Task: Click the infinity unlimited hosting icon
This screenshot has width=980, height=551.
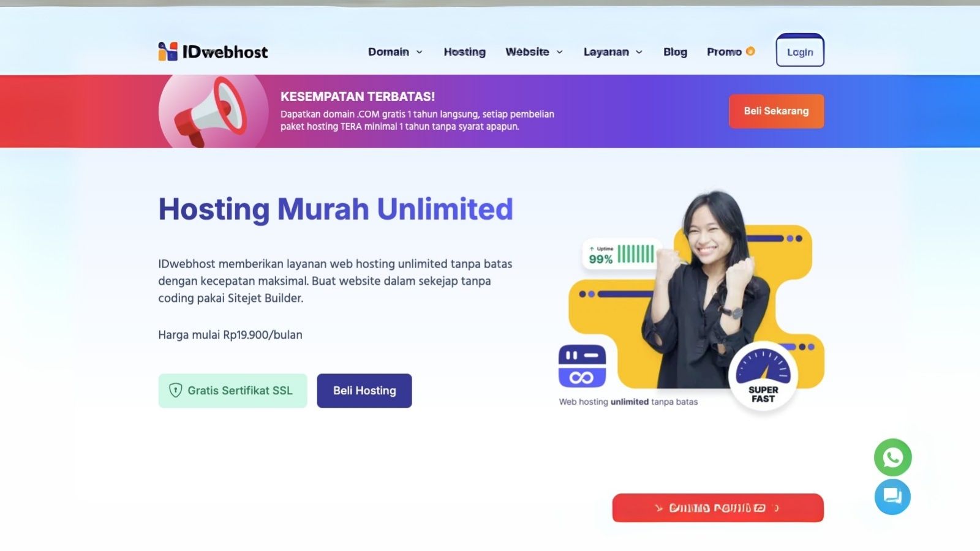Action: pyautogui.click(x=582, y=366)
